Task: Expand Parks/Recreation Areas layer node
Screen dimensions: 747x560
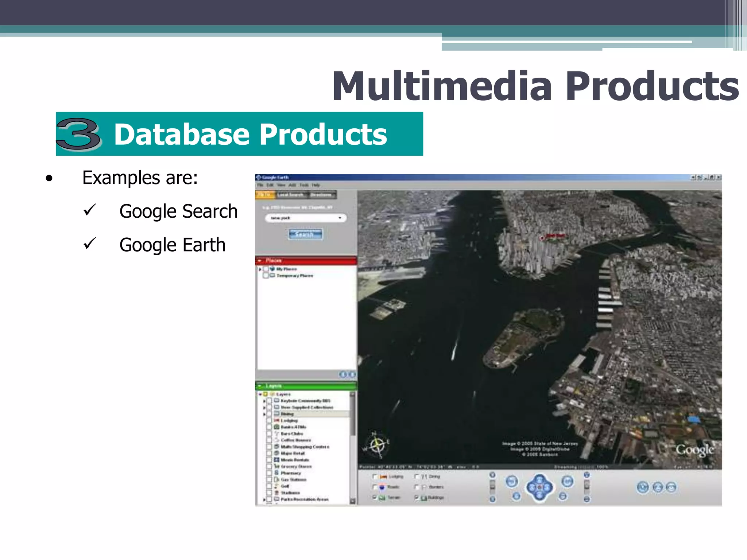Action: click(x=265, y=499)
